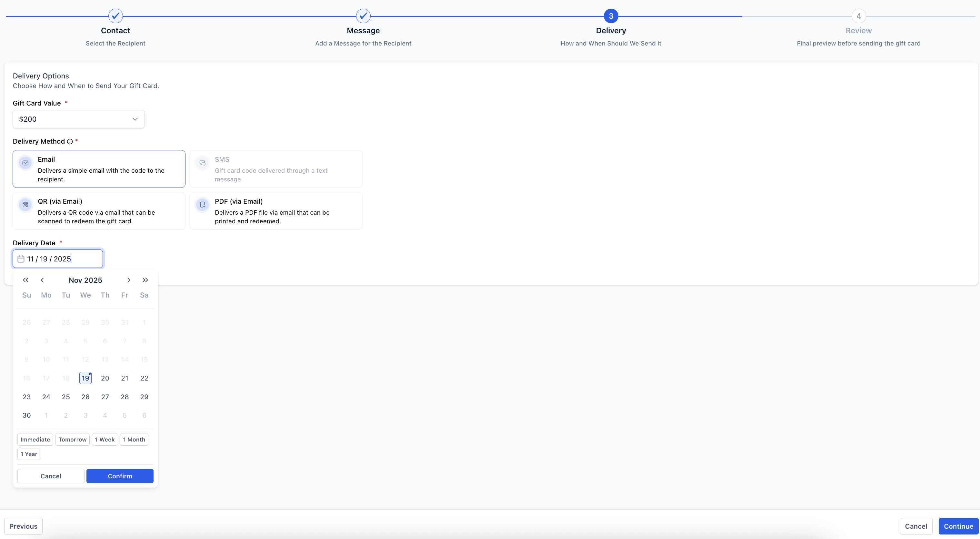Confirm the selected calendar date
The height and width of the screenshot is (539, 980).
point(120,476)
